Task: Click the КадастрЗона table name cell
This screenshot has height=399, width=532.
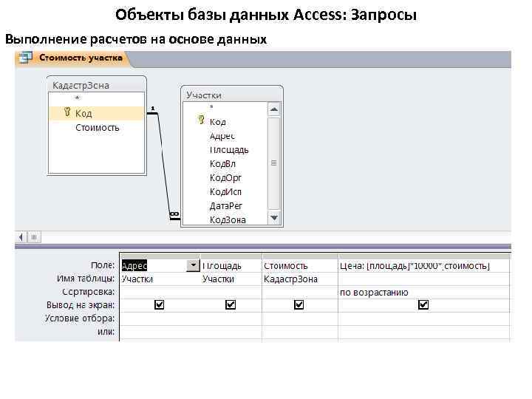Action: [300, 279]
